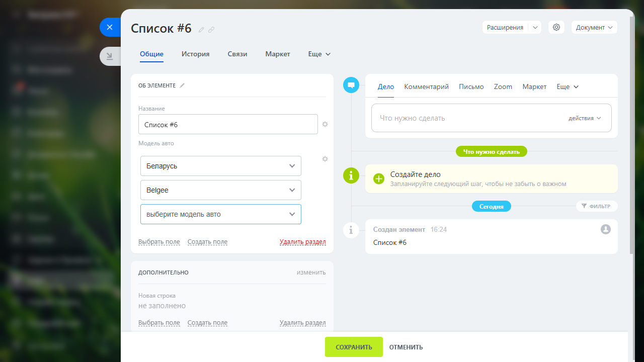Image resolution: width=644 pixels, height=362 pixels.
Task: Click the Создан элемент timeline entry title
Action: [399, 229]
